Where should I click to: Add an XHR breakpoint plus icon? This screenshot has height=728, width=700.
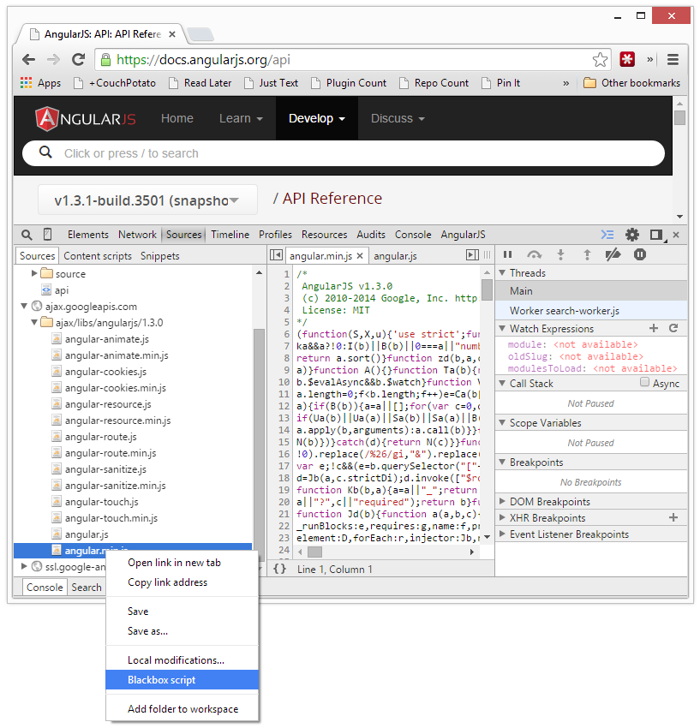pos(673,517)
